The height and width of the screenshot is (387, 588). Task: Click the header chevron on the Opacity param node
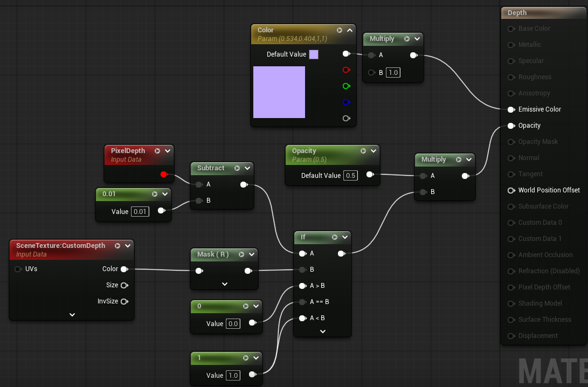(x=373, y=151)
